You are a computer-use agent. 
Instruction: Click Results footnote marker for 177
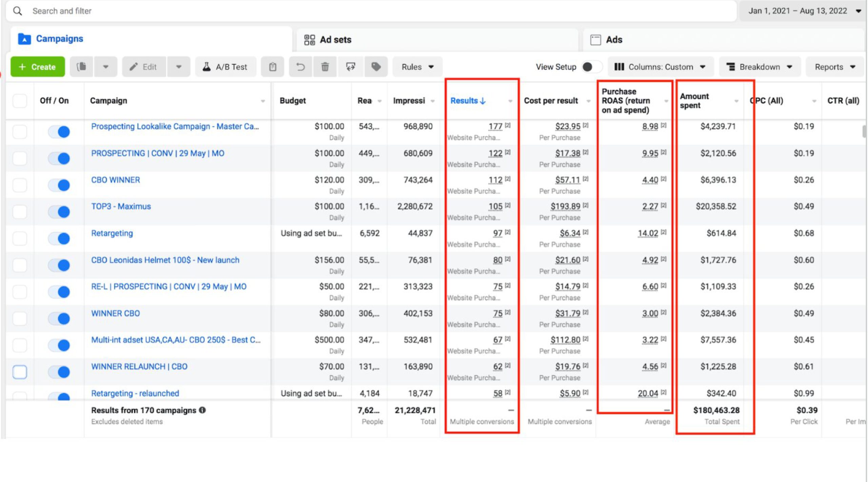507,125
